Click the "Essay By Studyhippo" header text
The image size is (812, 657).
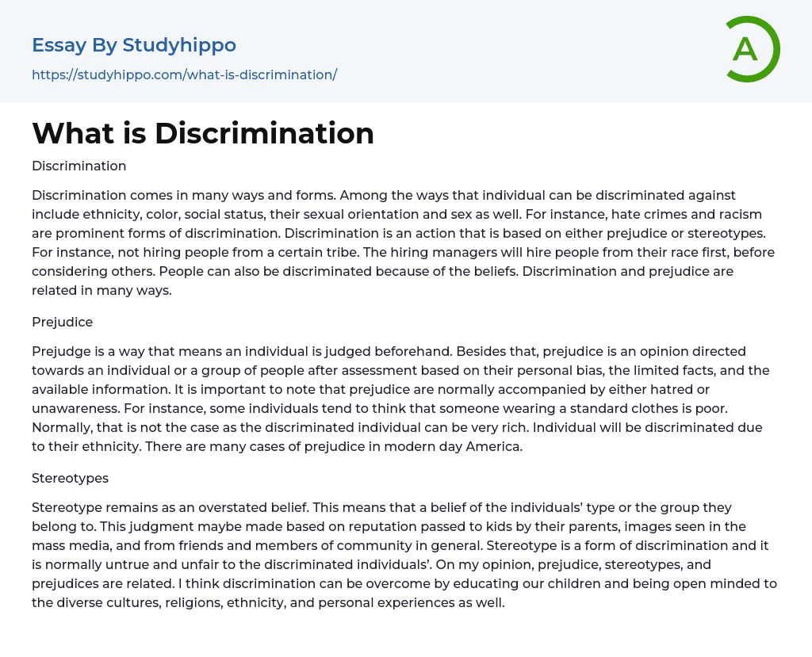pos(134,45)
